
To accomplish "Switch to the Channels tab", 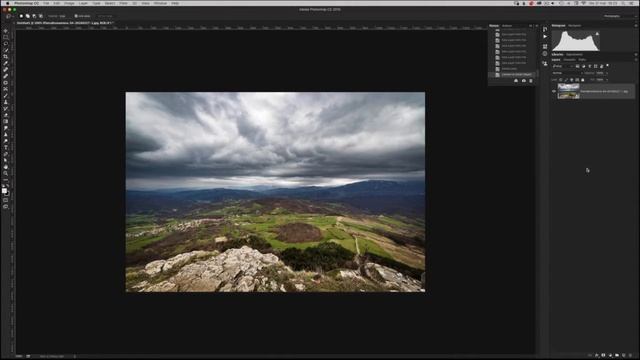I will [569, 60].
